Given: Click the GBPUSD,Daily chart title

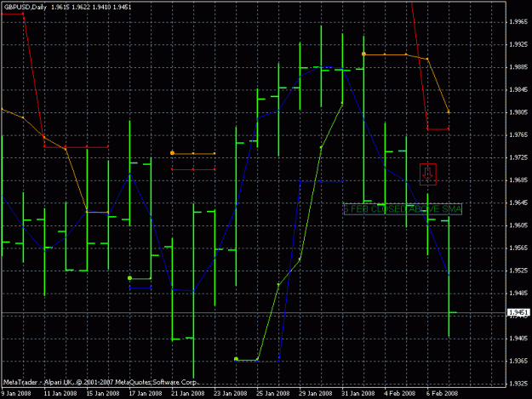Looking at the screenshot, I should coord(26,7).
